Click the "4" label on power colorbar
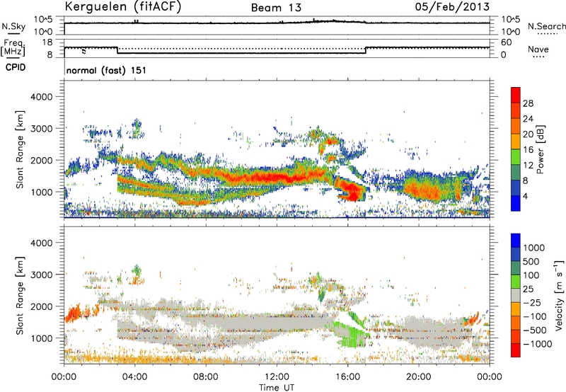The image size is (566, 392). [x=525, y=197]
